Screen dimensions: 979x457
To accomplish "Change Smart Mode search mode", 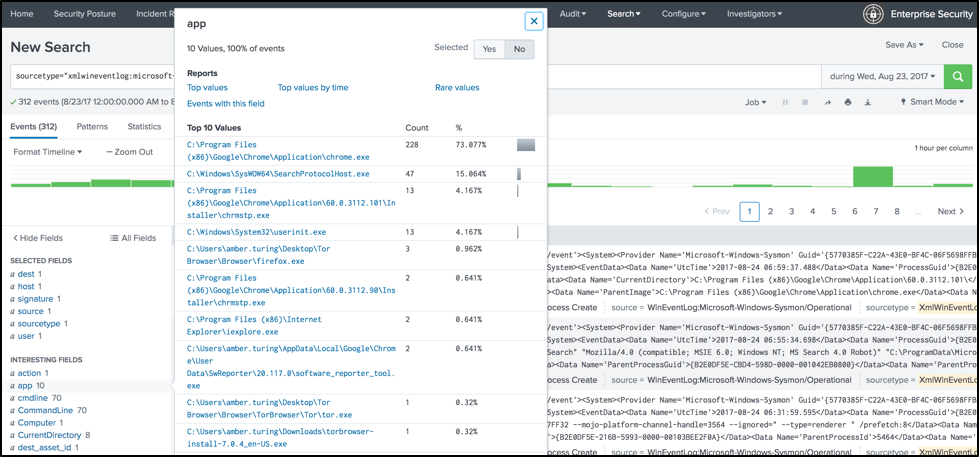I will tap(932, 102).
